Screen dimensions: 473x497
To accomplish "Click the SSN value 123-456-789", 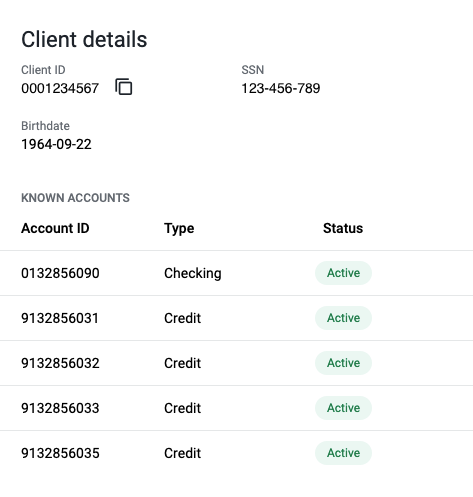I will pos(281,88).
